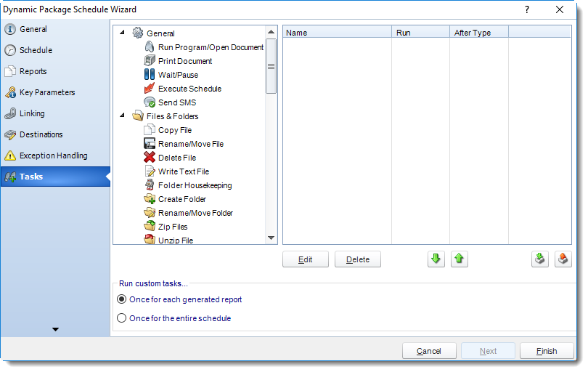This screenshot has width=588, height=372.
Task: Select the Write Text File label
Action: tap(184, 171)
